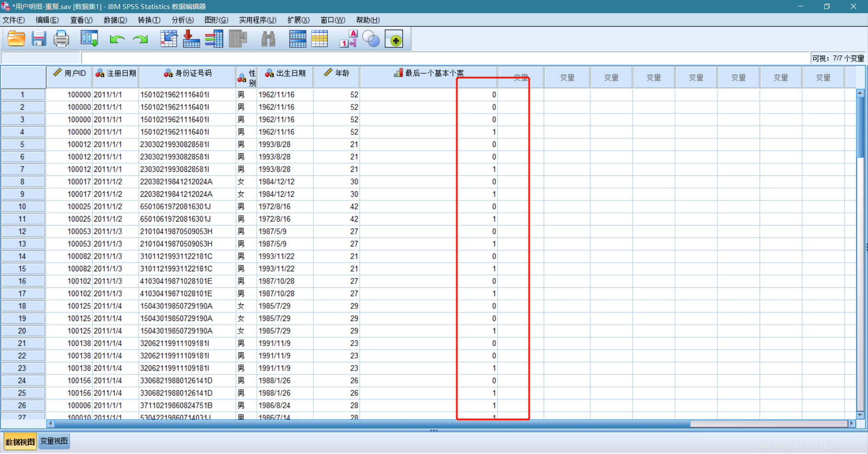Click the Print icon in the toolbar
The image size is (868, 454).
pos(61,39)
